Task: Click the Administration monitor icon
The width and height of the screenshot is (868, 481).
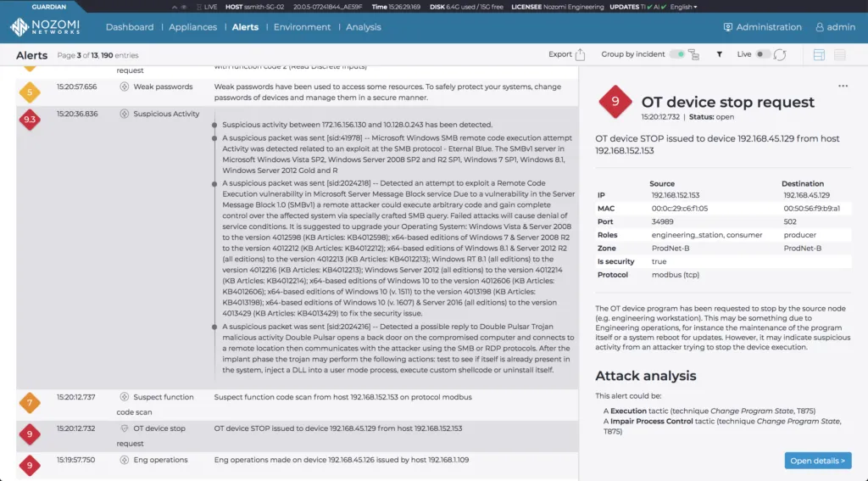Action: 727,27
